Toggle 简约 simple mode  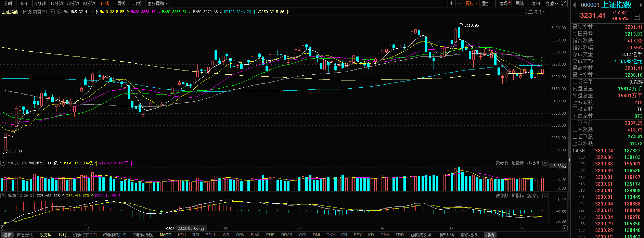pos(536,3)
